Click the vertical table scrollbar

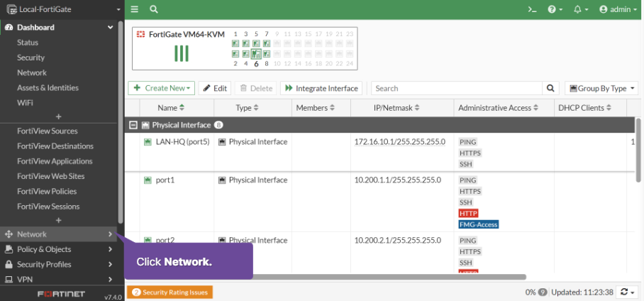point(638,150)
